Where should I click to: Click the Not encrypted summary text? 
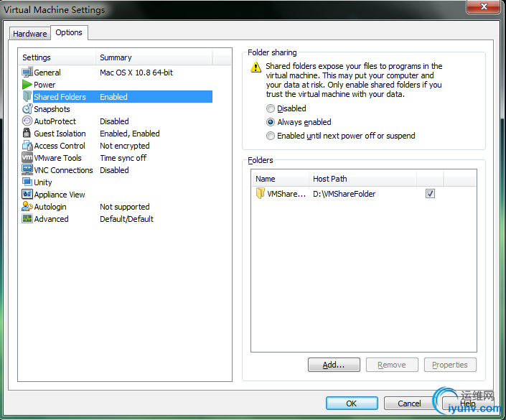(125, 146)
